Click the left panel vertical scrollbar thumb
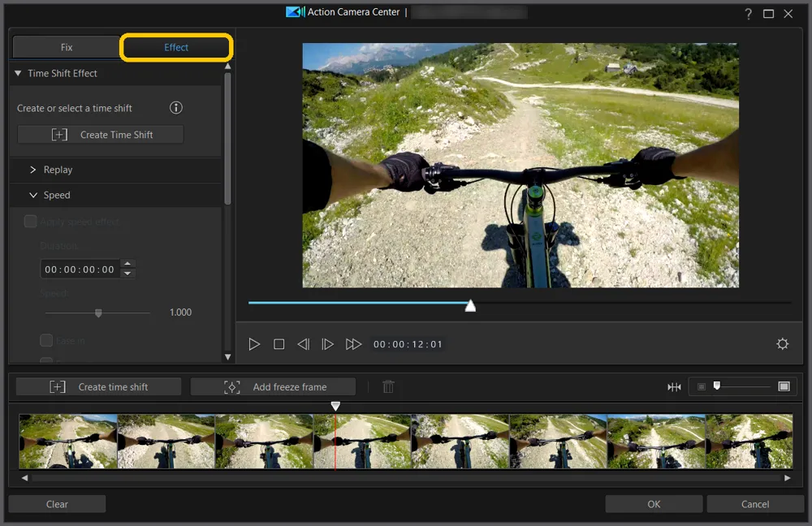This screenshot has height=526, width=812. [x=228, y=139]
